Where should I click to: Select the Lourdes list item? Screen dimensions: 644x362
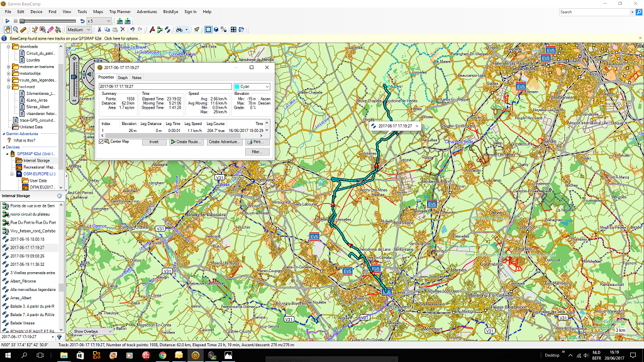[33, 60]
